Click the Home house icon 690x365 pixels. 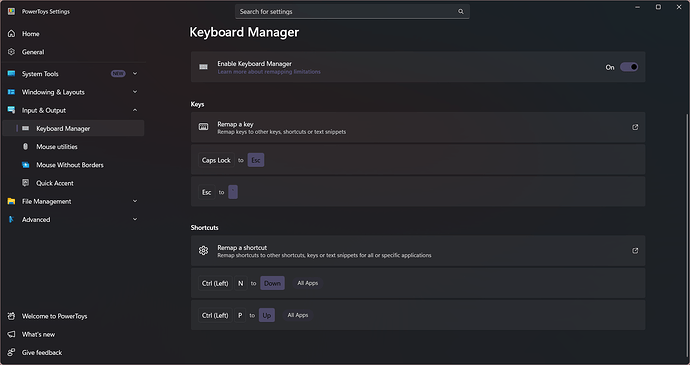[x=11, y=33]
